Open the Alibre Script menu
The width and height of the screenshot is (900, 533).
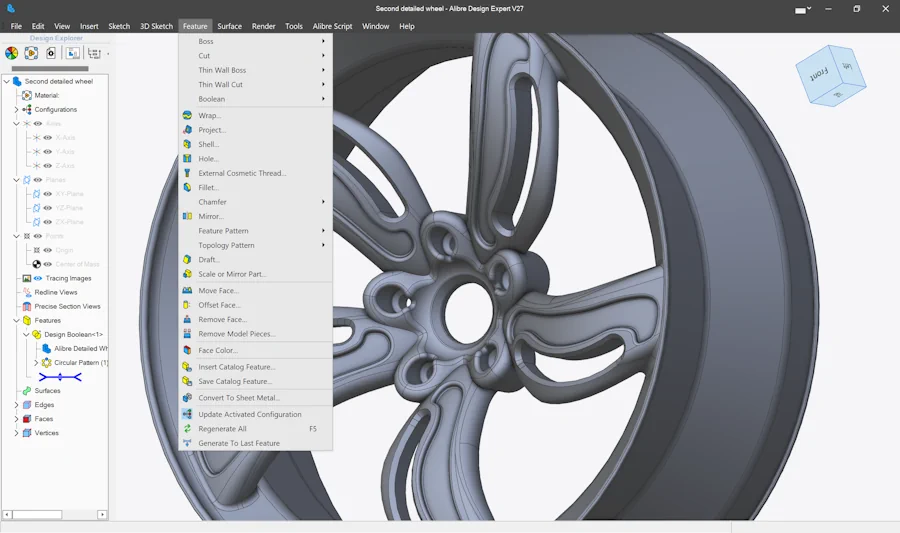click(x=332, y=26)
